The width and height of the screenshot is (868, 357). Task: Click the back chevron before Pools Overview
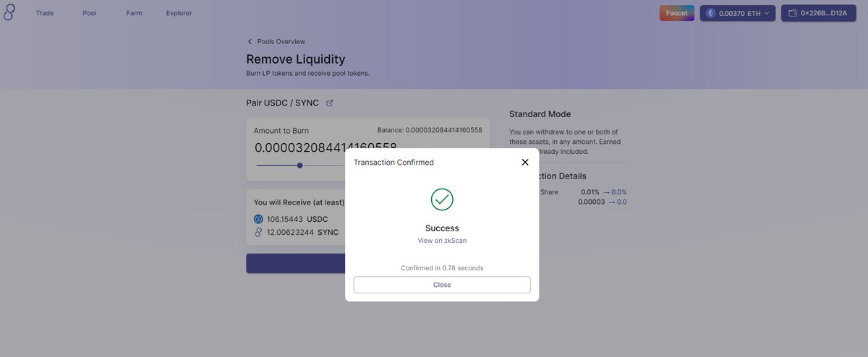coord(250,42)
